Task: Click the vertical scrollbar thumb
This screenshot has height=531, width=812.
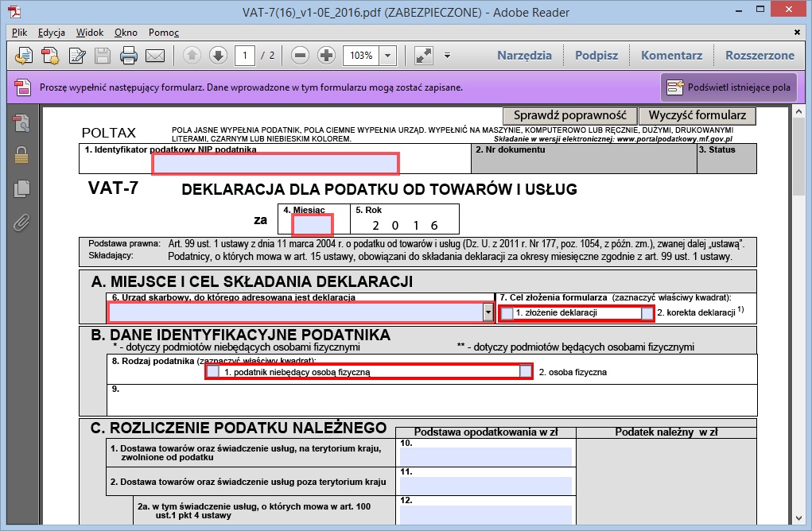Action: click(x=798, y=158)
